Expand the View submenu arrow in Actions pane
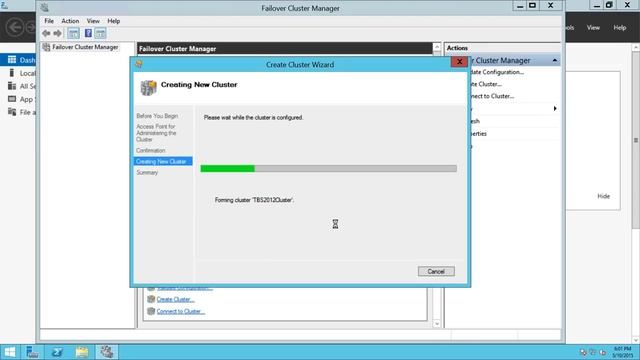 [x=555, y=109]
